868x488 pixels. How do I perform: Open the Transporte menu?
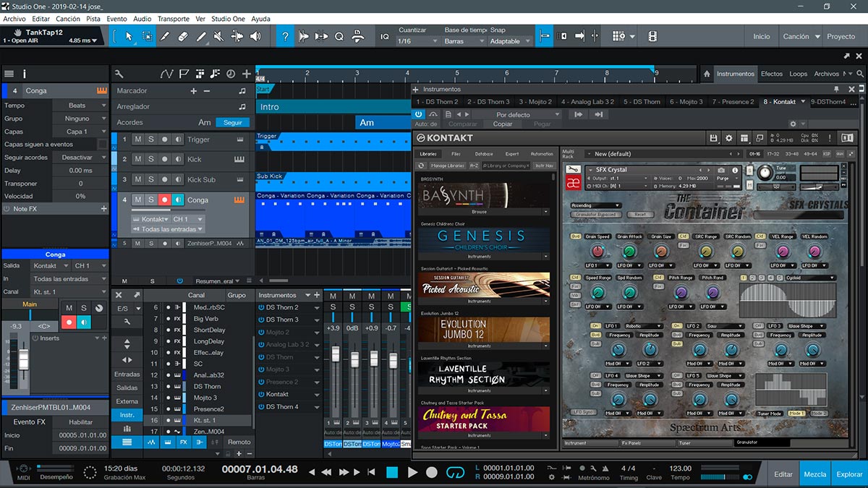(173, 19)
